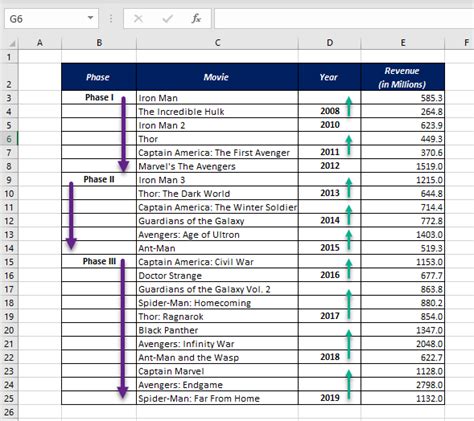The width and height of the screenshot is (474, 421).
Task: Select Ant-Man and the Wasp cell
Action: (217, 357)
